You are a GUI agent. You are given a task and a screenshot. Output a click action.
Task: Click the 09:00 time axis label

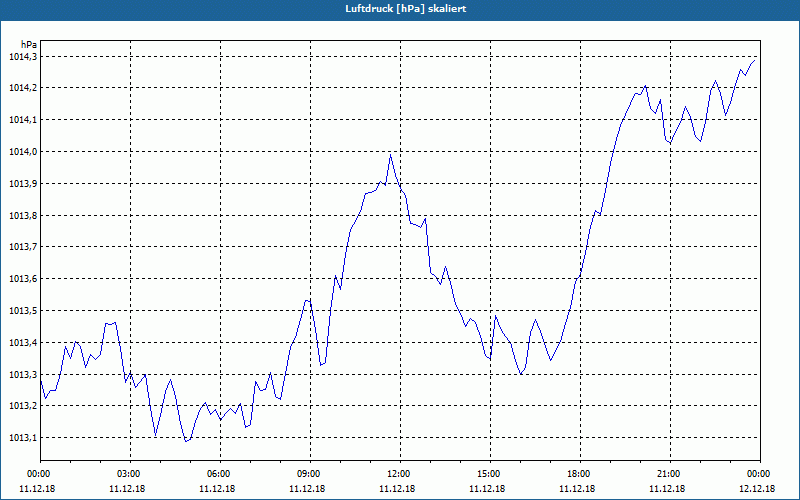[310, 474]
